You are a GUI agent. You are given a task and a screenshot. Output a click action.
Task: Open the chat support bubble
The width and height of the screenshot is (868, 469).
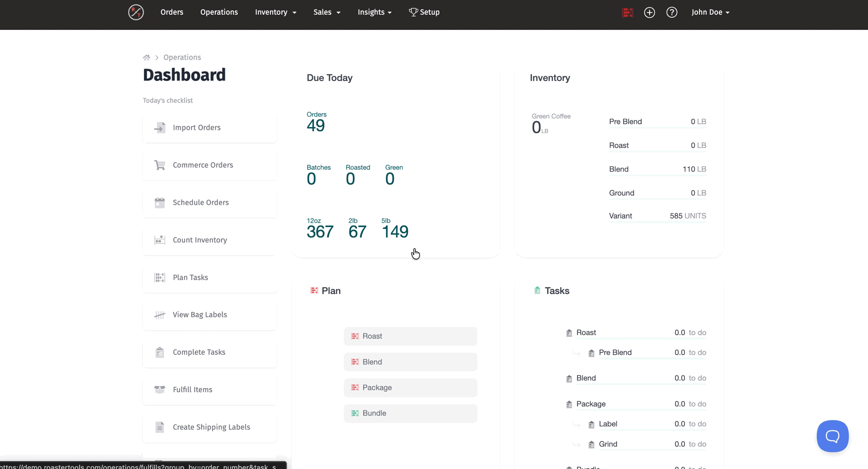click(x=832, y=436)
